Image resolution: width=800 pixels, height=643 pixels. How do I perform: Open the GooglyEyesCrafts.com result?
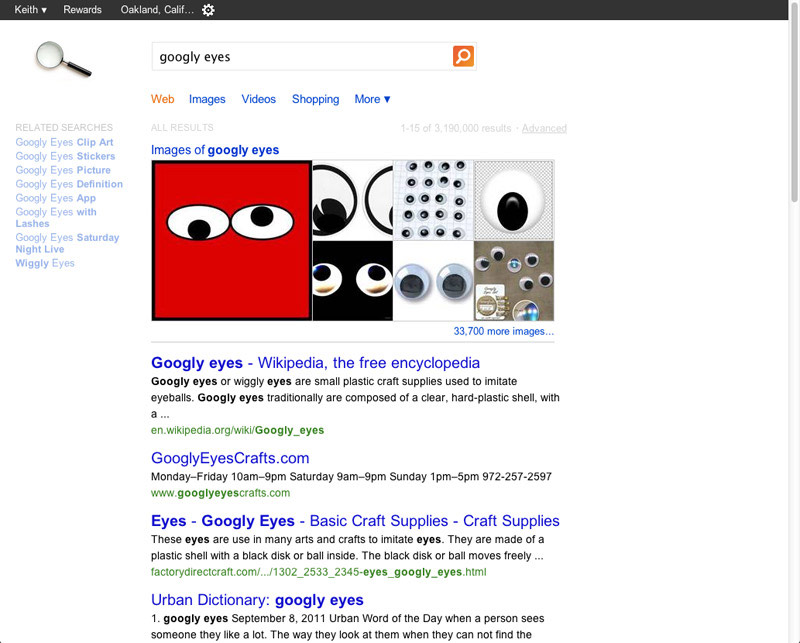coord(230,458)
